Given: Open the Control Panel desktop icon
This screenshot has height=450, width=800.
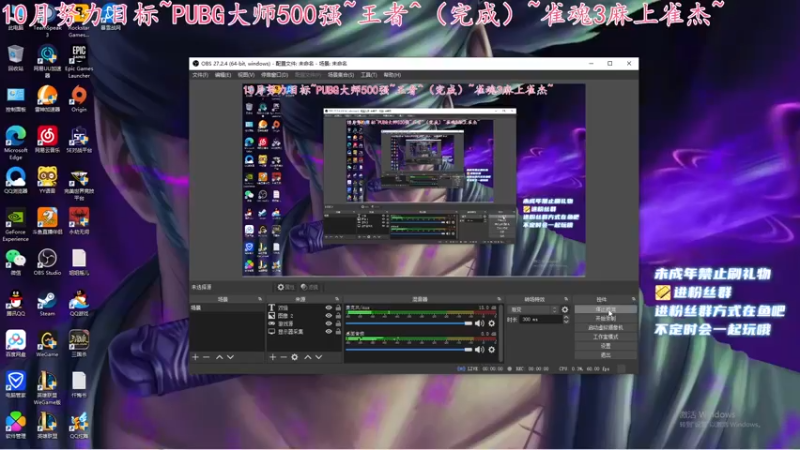Looking at the screenshot, I should point(16,98).
